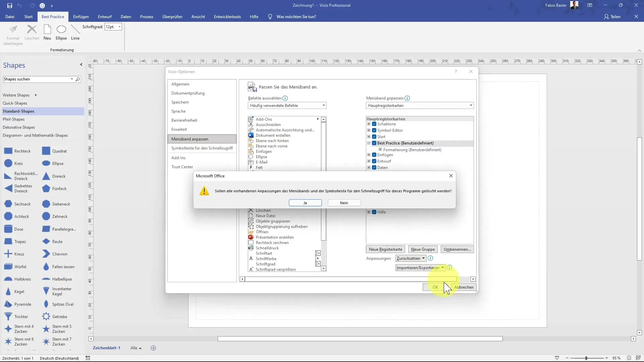Open the Hauptregisterkarten dropdown
644x362 pixels.
[420, 106]
